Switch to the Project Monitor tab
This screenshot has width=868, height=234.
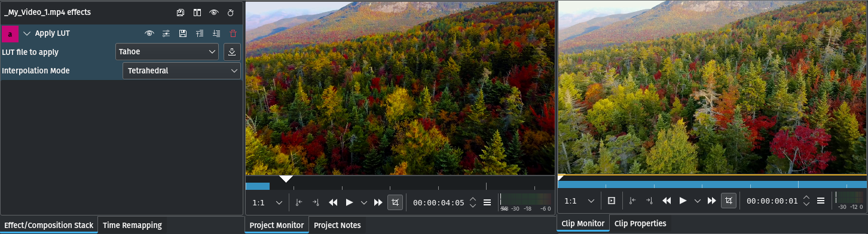click(277, 225)
